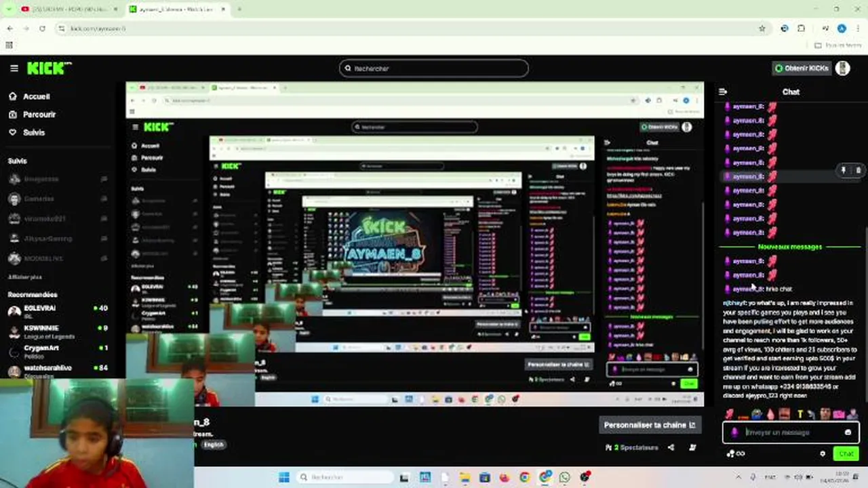
Task: Open the Kick hamburger menu
Action: 14,68
